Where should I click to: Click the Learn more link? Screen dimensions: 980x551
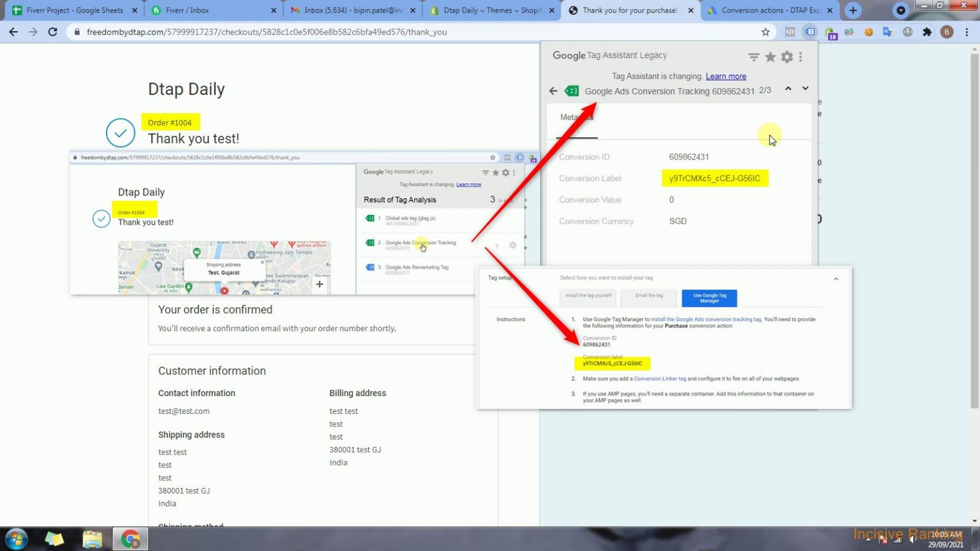tap(725, 76)
